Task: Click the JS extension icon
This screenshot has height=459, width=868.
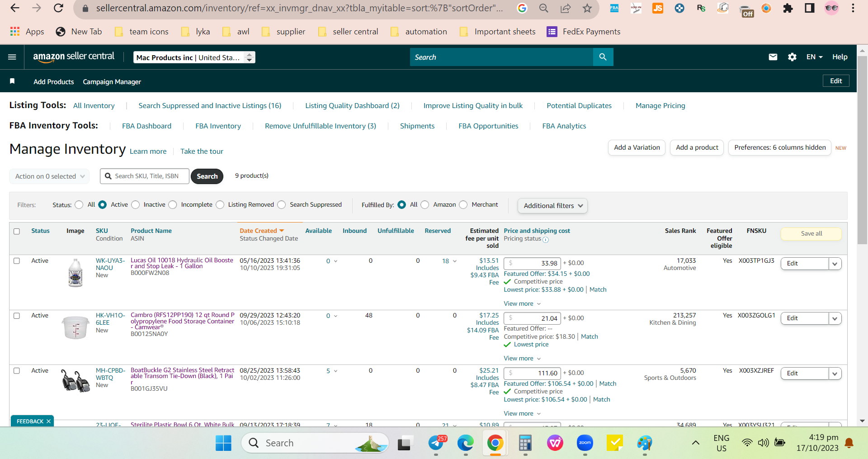Action: coord(658,8)
